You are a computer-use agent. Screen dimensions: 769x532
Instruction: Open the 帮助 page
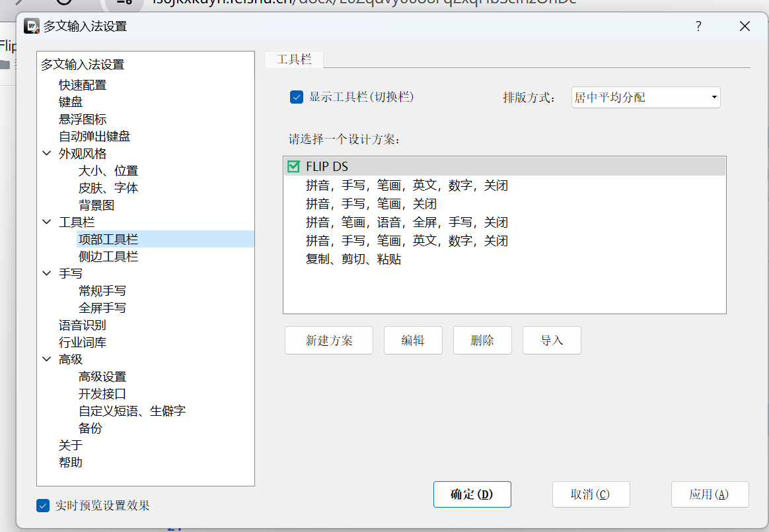point(71,463)
